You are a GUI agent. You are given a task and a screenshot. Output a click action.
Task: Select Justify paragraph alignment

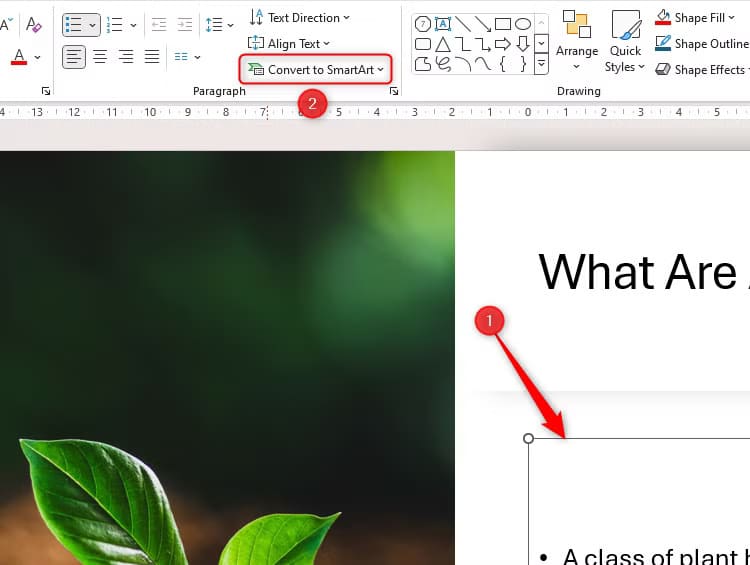pyautogui.click(x=152, y=57)
